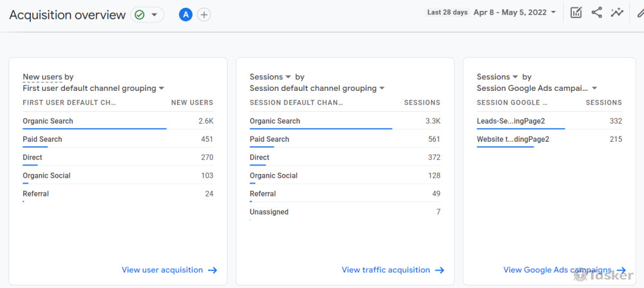Add a comparison with the plus icon
This screenshot has width=644, height=288.
[x=204, y=14]
